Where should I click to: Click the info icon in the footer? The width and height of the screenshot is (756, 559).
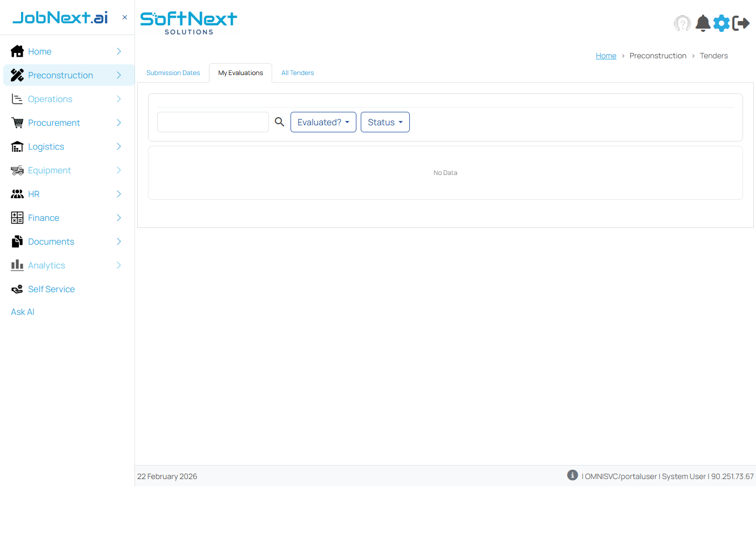572,475
